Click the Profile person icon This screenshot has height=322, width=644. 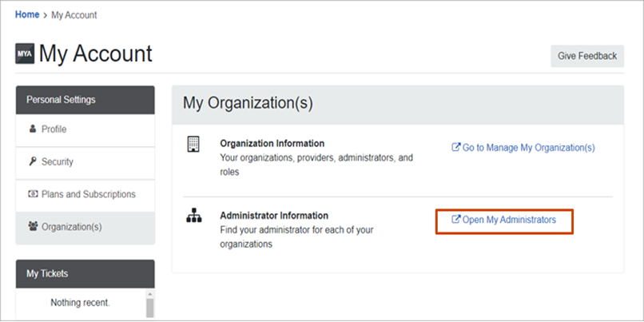[x=33, y=129]
